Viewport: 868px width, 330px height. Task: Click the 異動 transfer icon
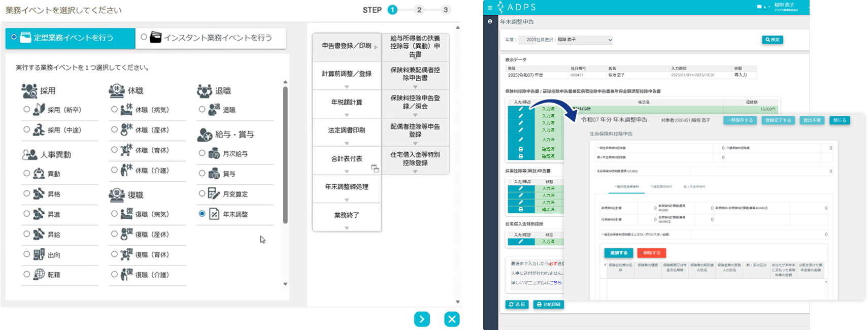pyautogui.click(x=39, y=174)
